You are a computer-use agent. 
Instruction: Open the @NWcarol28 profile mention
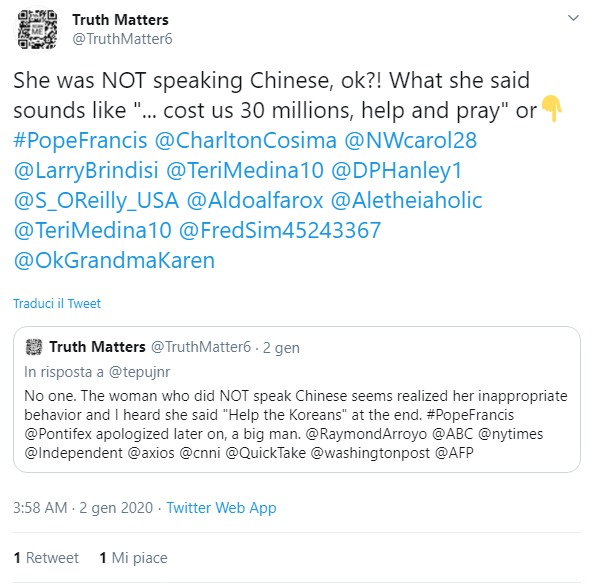(410, 140)
